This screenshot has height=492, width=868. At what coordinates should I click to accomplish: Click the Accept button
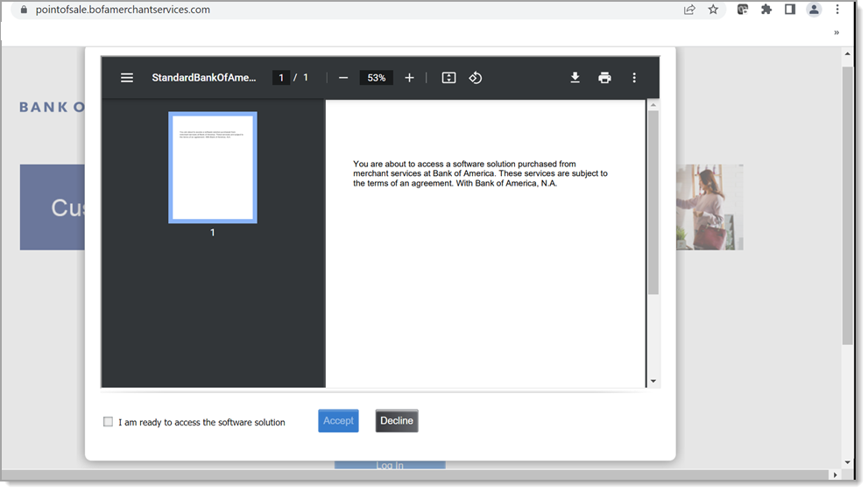pyautogui.click(x=338, y=421)
